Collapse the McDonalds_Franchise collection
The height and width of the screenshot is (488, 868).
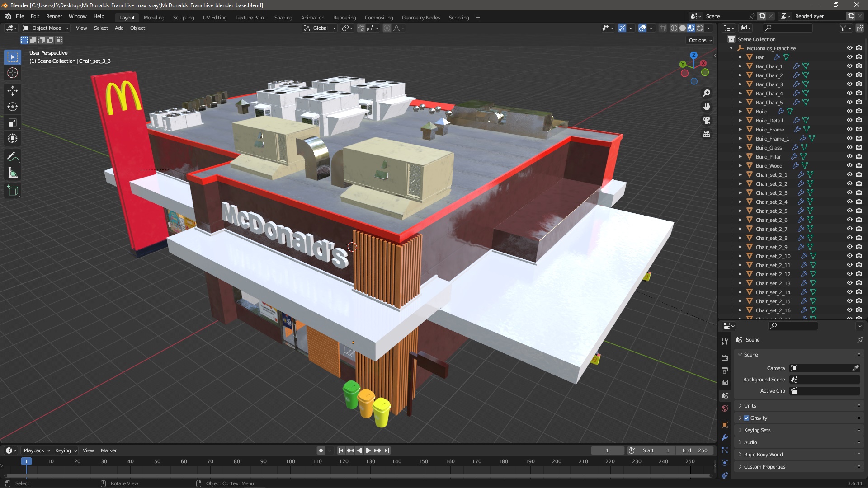731,48
